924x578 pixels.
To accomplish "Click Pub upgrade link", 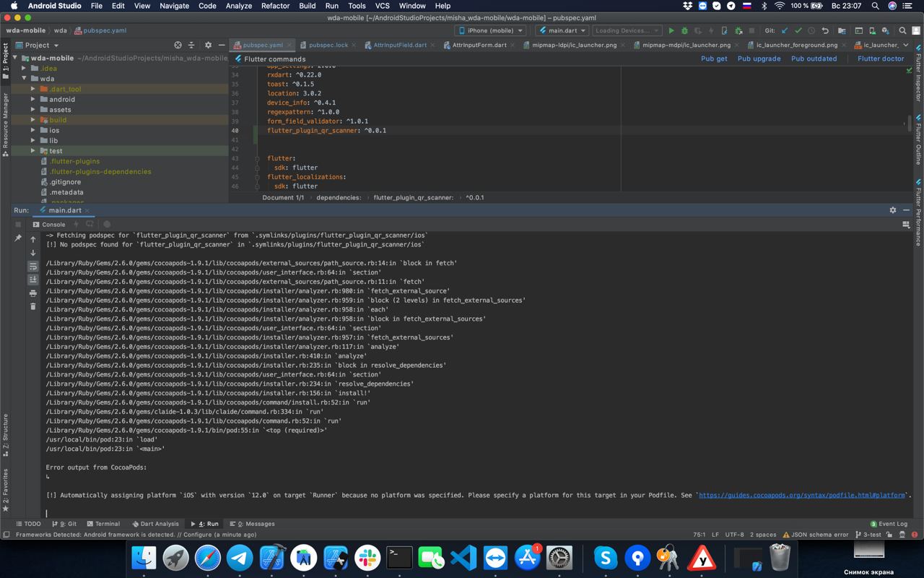I will 759,59.
